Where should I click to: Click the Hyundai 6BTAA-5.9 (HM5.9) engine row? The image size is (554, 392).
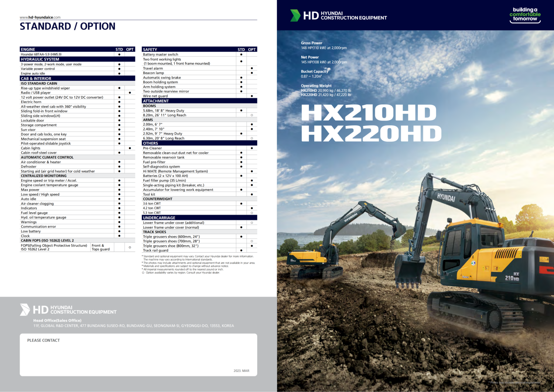tap(78, 54)
